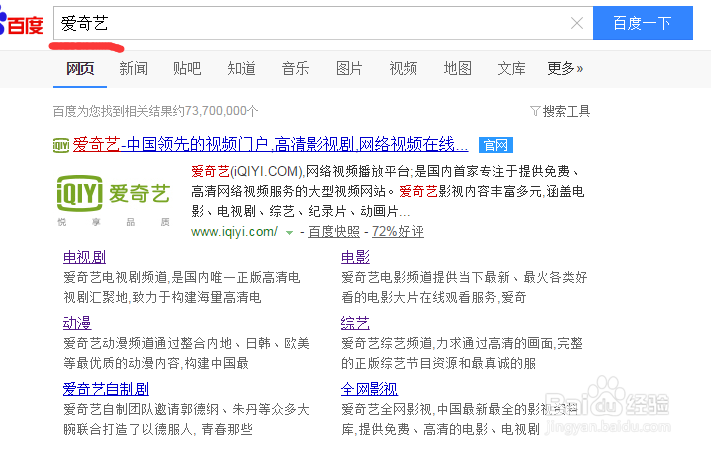The width and height of the screenshot is (711, 452).
Task: Open the 爱奇艺自制剧 sublink
Action: (x=106, y=389)
